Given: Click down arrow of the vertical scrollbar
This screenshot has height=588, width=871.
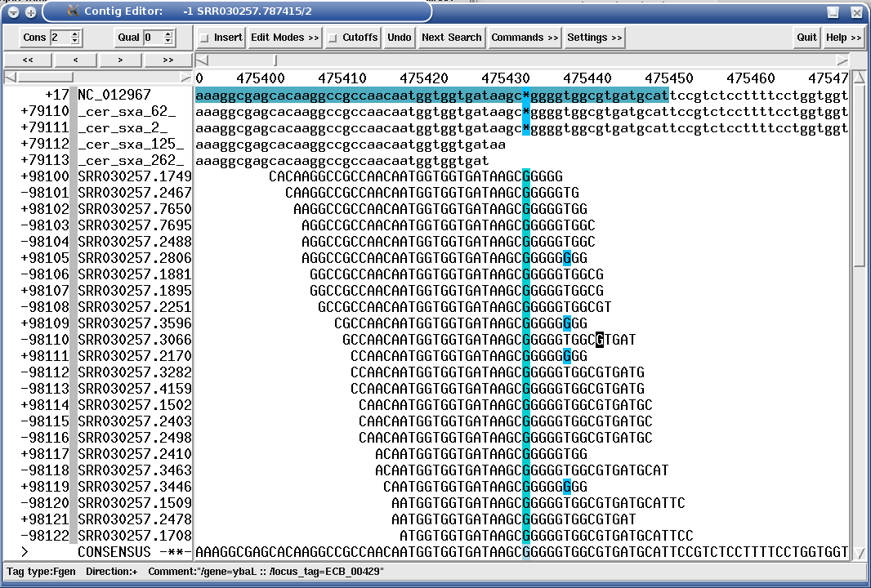Looking at the screenshot, I should [859, 553].
